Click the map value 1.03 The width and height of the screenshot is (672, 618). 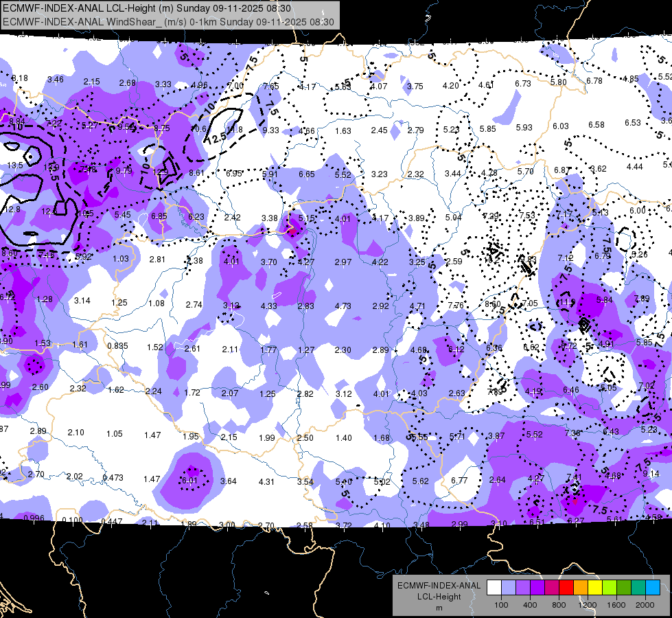121,259
